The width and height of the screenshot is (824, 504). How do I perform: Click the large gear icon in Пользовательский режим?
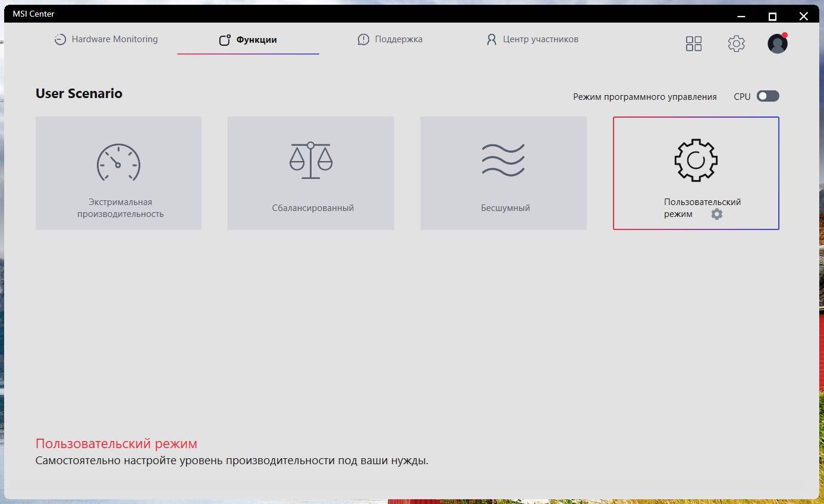point(696,160)
